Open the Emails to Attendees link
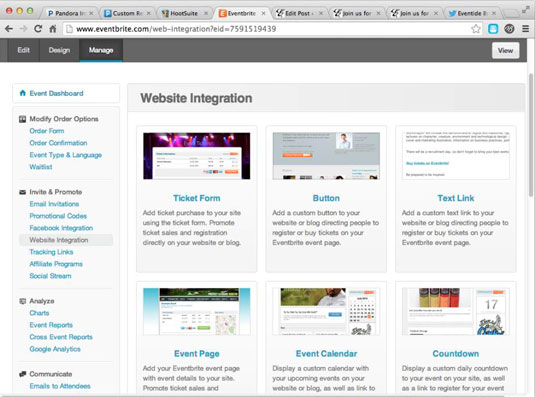535x397 pixels. click(60, 386)
